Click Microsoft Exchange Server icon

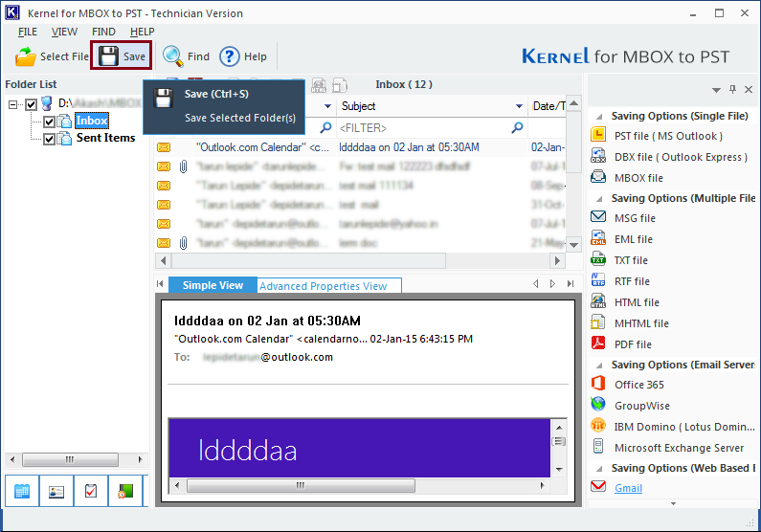(x=598, y=446)
